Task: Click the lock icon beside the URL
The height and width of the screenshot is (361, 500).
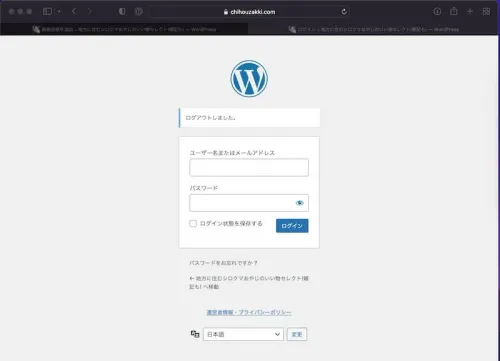Action: [226, 12]
